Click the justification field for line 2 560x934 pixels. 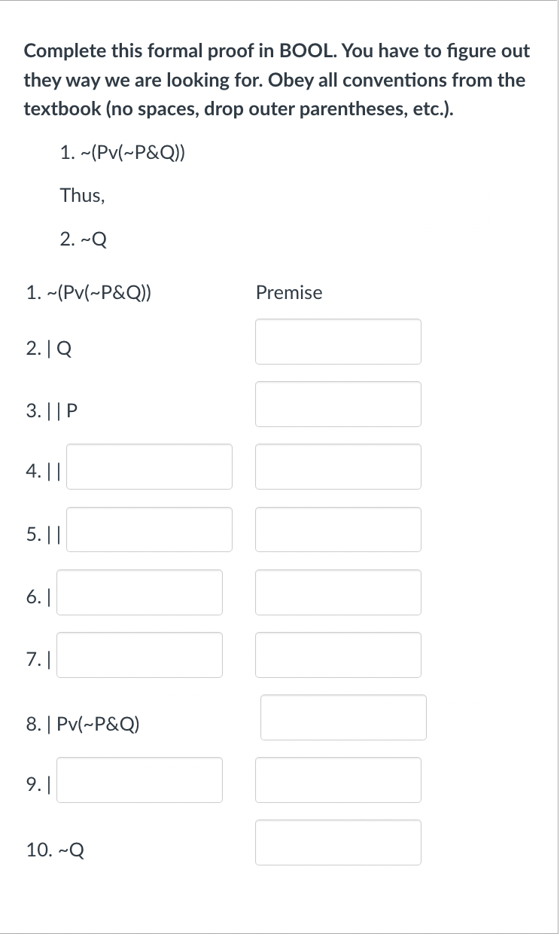[x=338, y=341]
